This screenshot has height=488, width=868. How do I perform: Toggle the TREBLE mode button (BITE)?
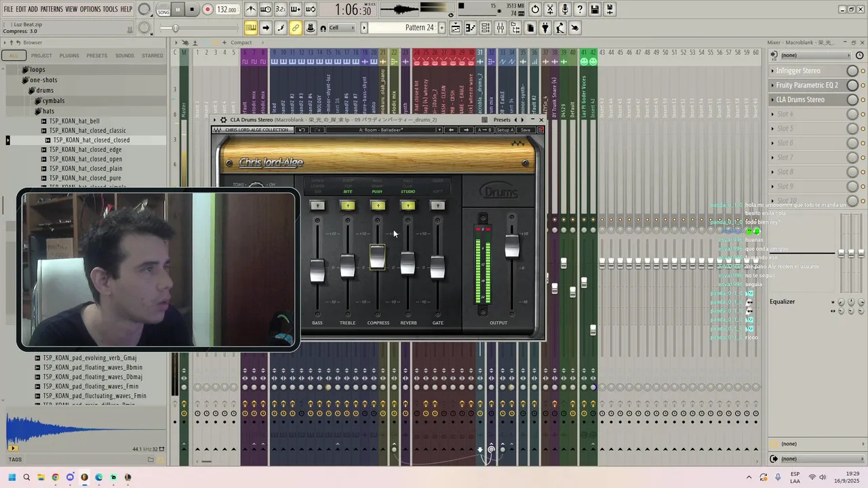tap(348, 205)
